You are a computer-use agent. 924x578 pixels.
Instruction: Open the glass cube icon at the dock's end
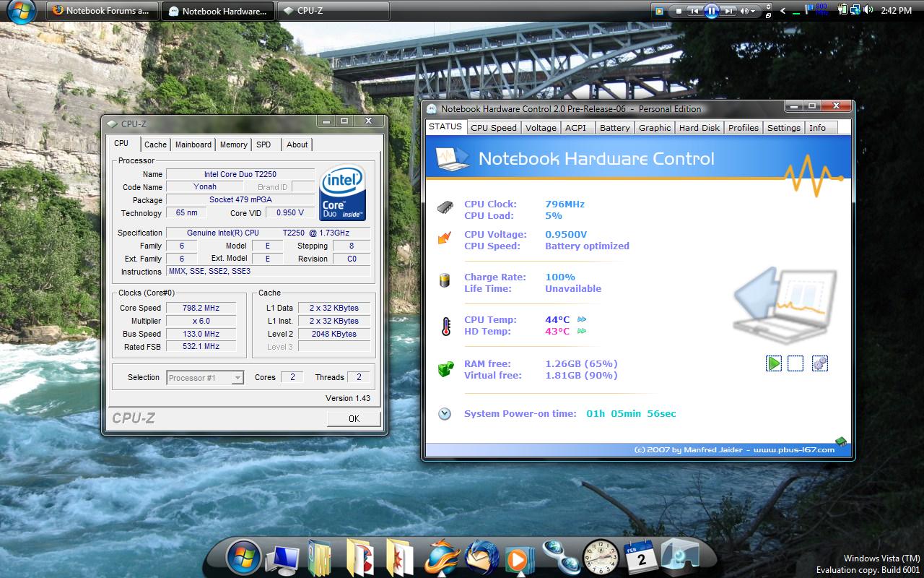tap(679, 556)
